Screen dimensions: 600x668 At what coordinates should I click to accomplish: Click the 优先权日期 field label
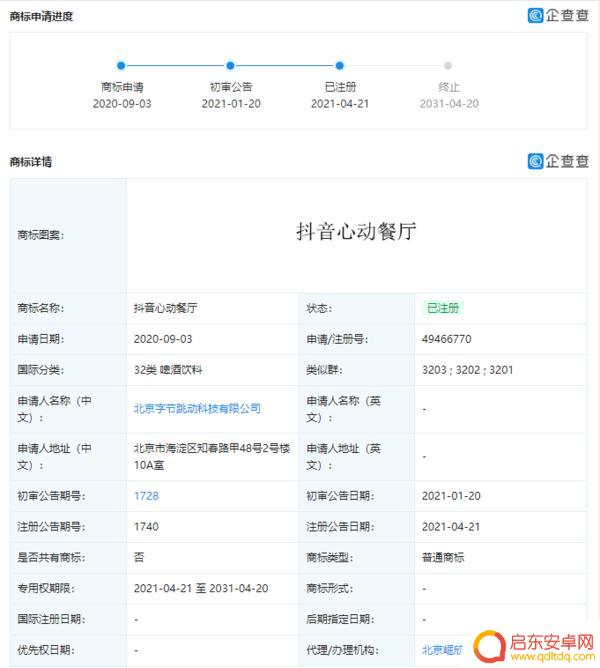[46, 650]
